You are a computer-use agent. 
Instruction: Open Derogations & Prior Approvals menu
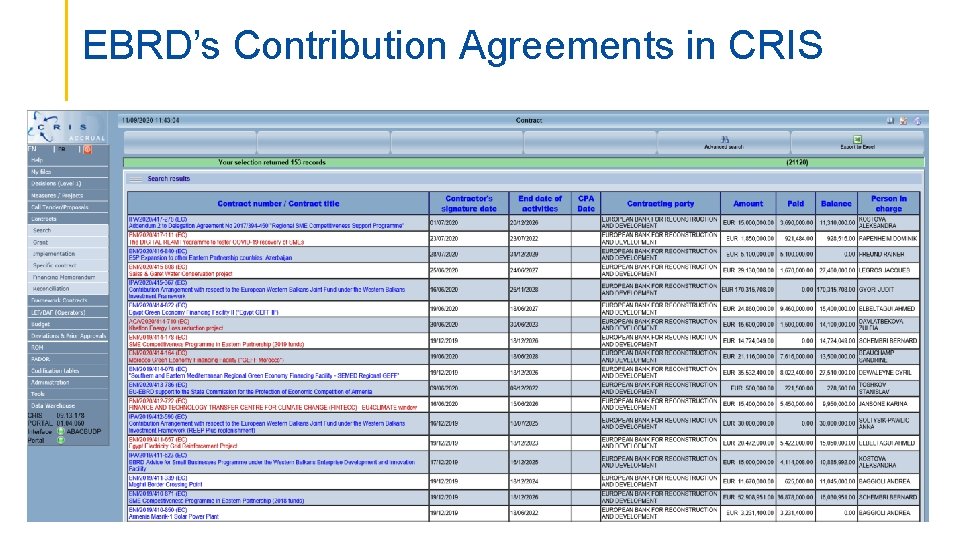point(68,336)
